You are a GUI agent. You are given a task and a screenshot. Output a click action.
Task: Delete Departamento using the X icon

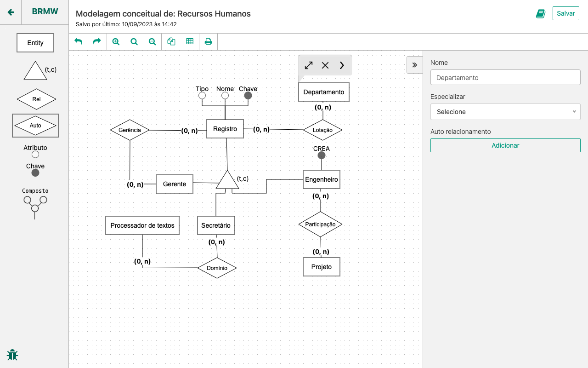pos(325,65)
